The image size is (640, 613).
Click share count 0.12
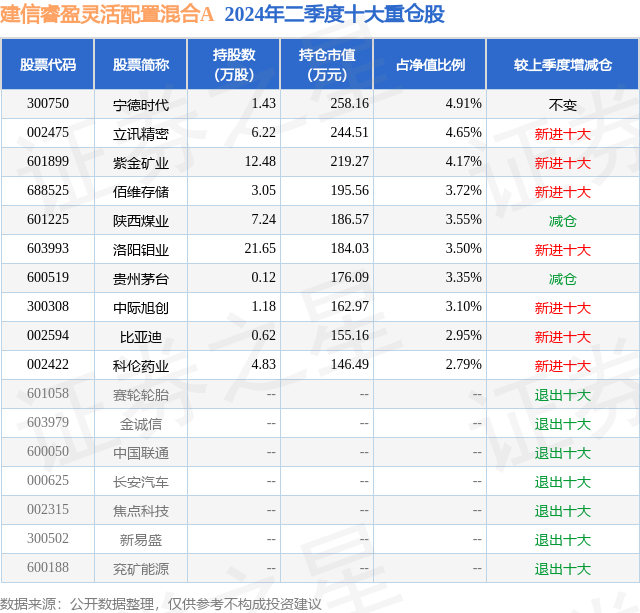pyautogui.click(x=264, y=278)
